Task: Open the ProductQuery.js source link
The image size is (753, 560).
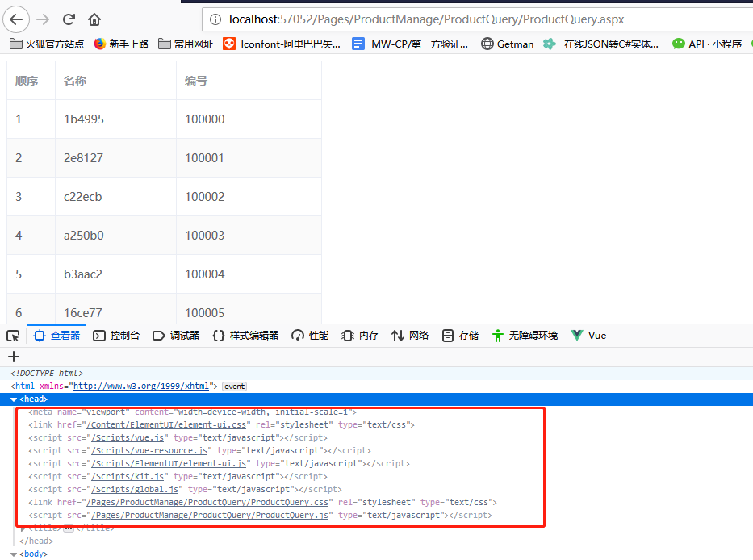Action: tap(210, 516)
